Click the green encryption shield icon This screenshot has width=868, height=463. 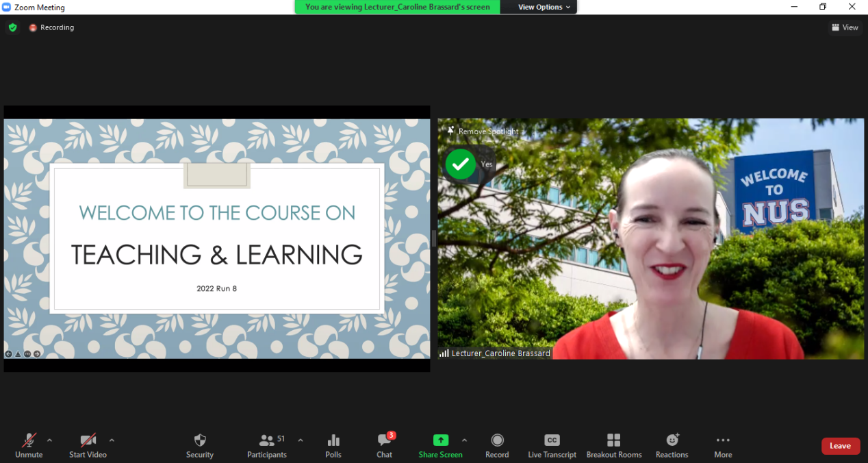[x=12, y=27]
